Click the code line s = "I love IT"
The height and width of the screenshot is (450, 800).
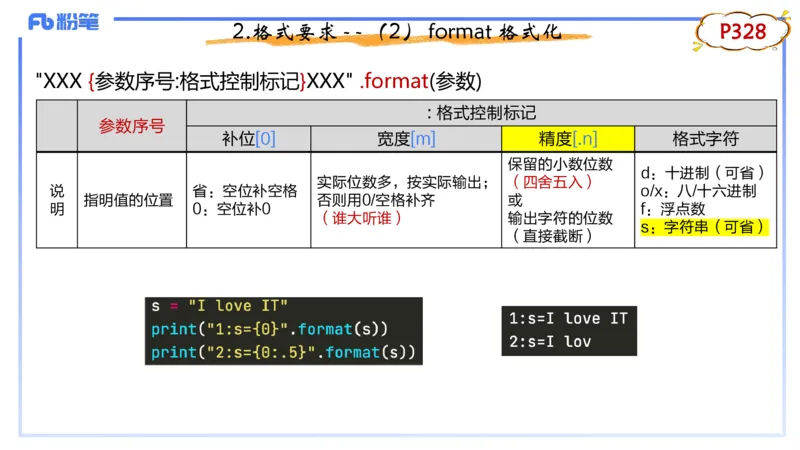pyautogui.click(x=219, y=306)
